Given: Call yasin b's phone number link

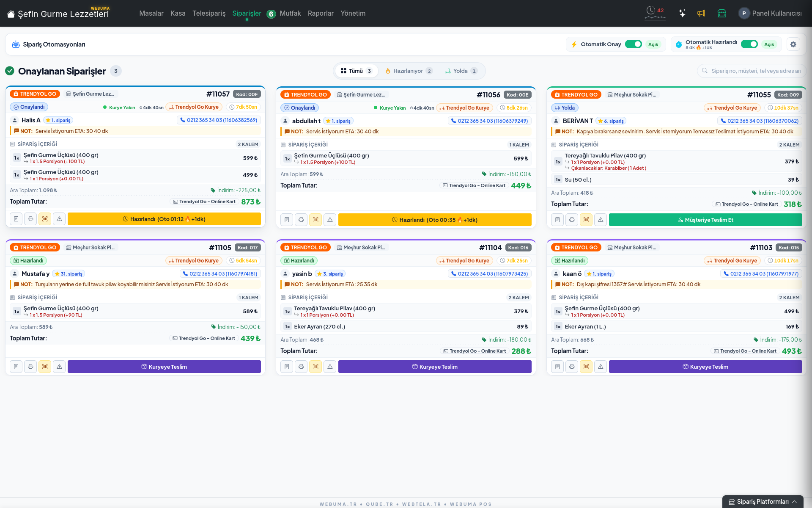Looking at the screenshot, I should tap(489, 274).
